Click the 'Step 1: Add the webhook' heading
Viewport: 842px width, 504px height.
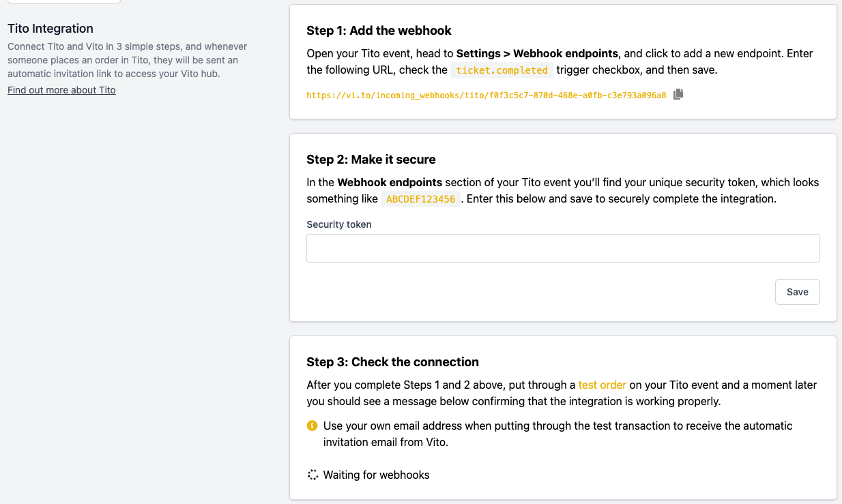pos(379,30)
